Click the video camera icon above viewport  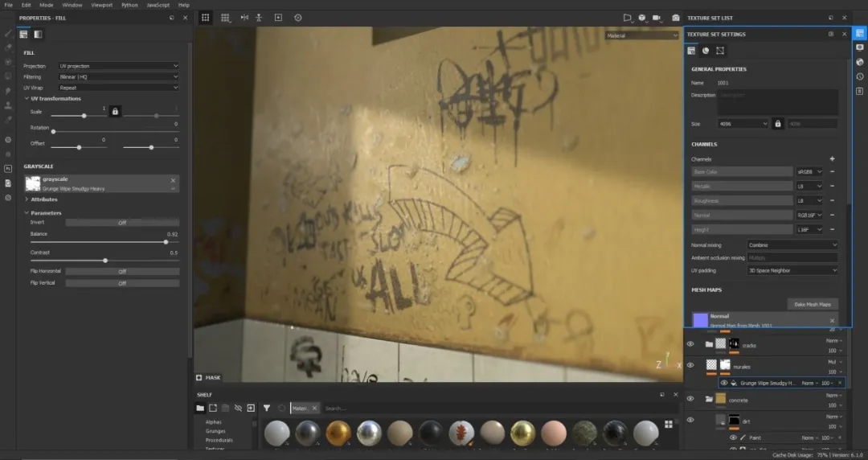coord(657,18)
